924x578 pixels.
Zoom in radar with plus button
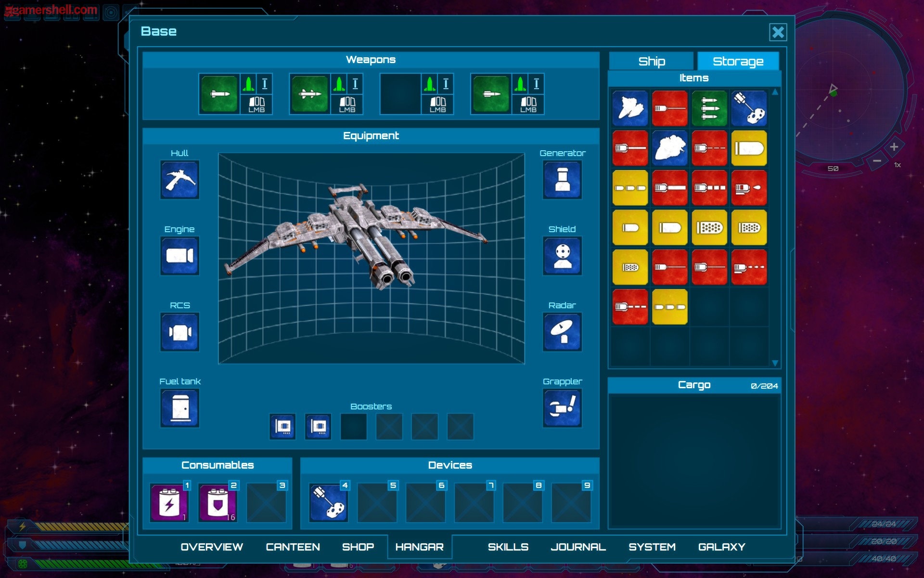point(894,147)
